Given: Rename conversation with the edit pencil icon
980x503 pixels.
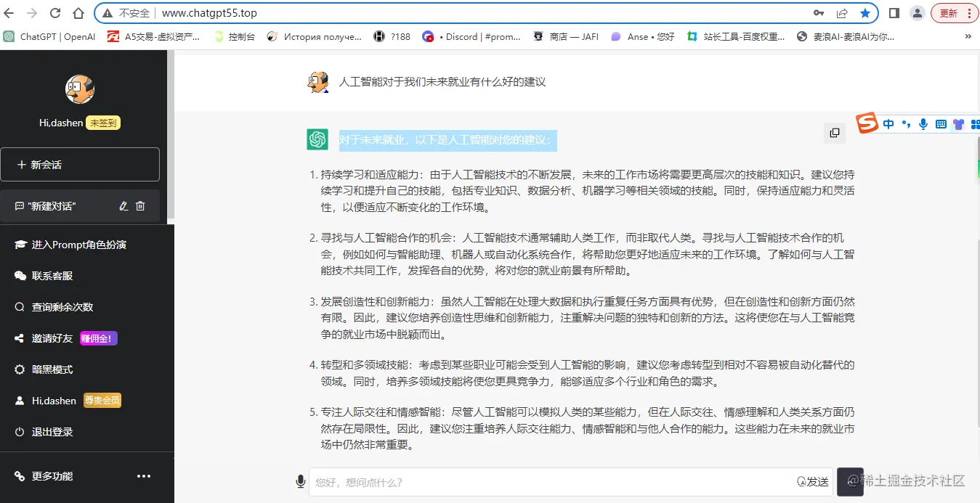Looking at the screenshot, I should (123, 206).
